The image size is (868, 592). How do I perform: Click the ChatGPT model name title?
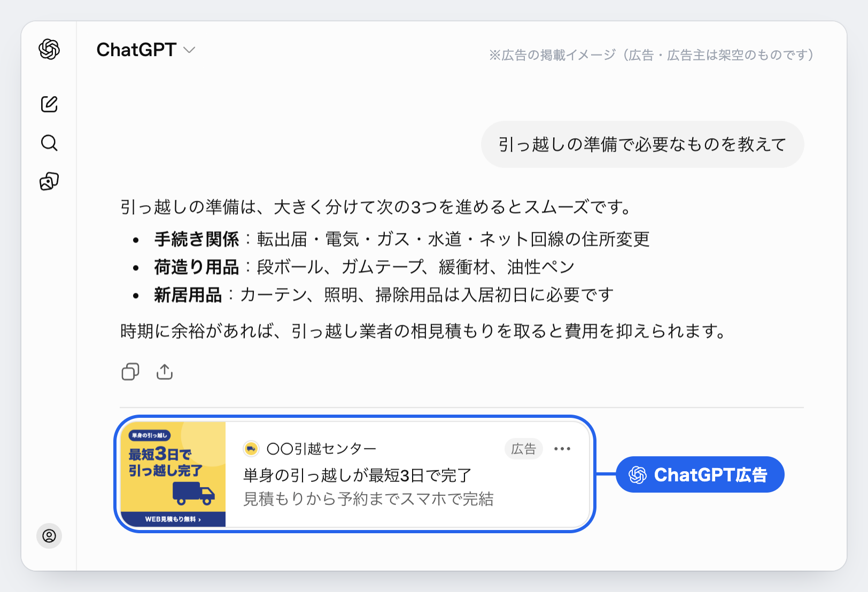pyautogui.click(x=136, y=50)
